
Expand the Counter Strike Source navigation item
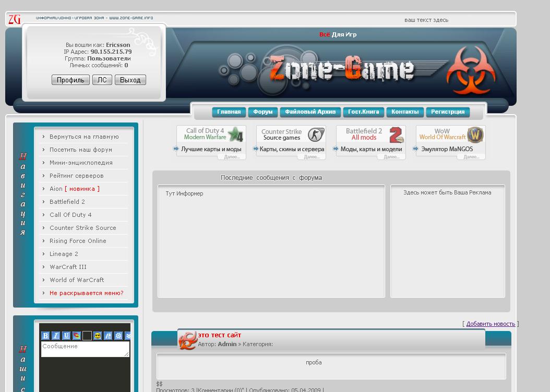point(84,228)
